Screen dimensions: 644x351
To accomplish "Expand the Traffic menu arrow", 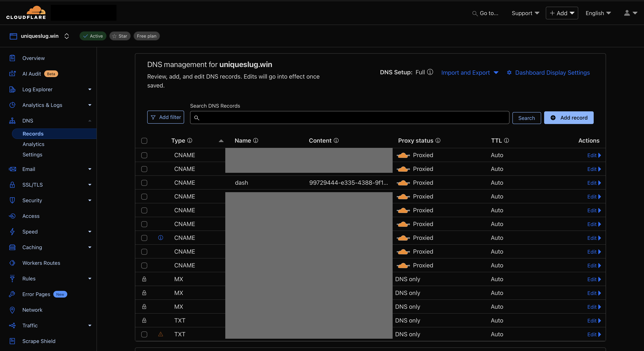I will click(x=90, y=325).
